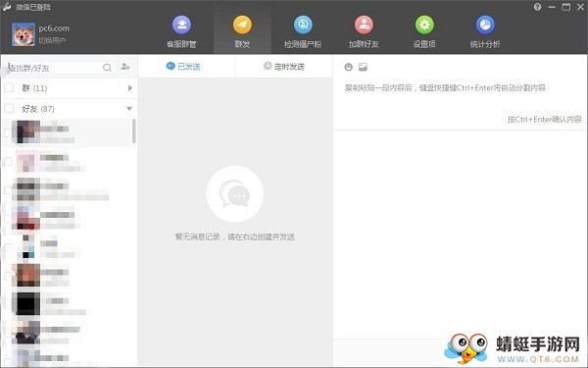Image resolution: width=588 pixels, height=368 pixels.
Task: Select the first friend's avatar in the list
Action: click(25, 132)
